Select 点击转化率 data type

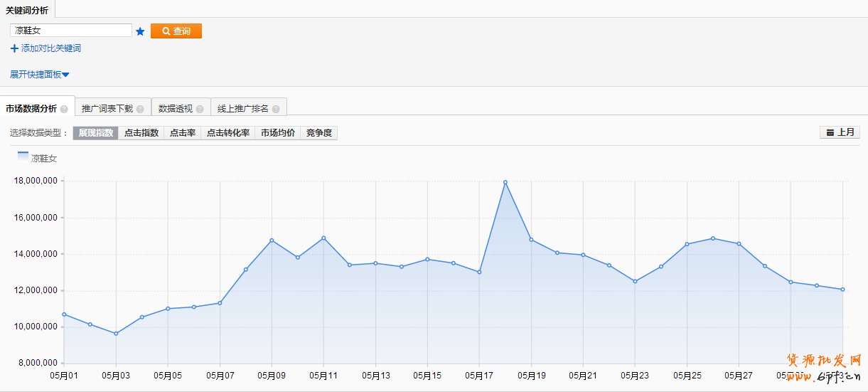point(228,133)
